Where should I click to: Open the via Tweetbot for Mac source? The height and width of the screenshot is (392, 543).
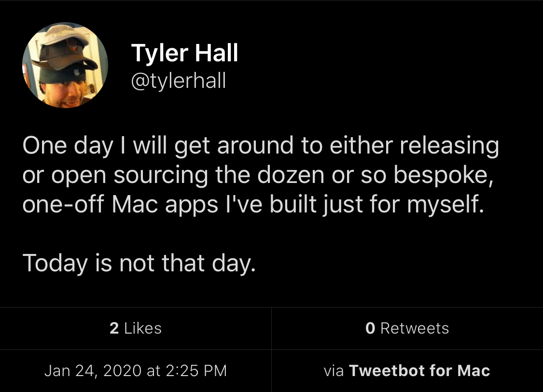click(x=407, y=371)
